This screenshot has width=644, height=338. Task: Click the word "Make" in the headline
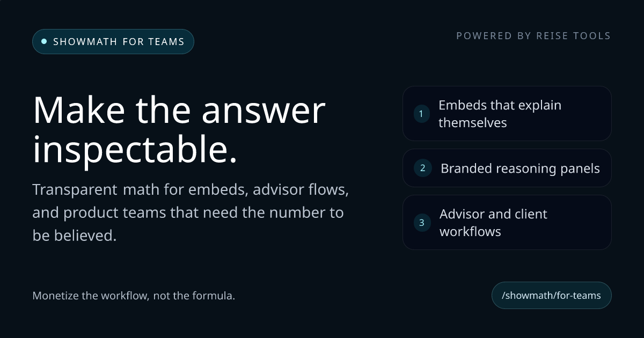point(79,110)
